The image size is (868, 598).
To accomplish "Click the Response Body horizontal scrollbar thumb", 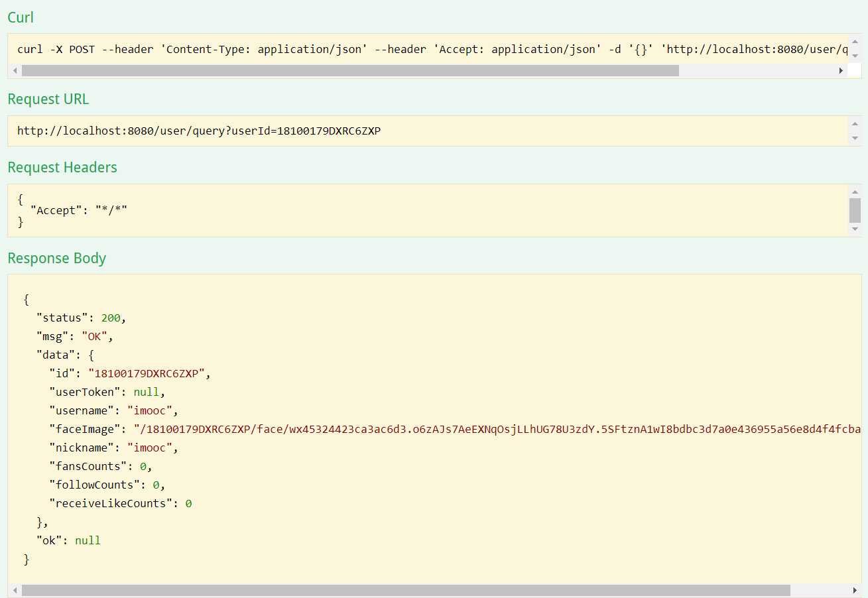I will point(406,590).
